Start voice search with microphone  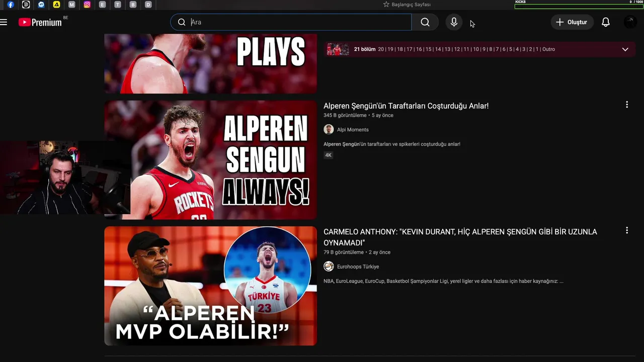(x=454, y=22)
